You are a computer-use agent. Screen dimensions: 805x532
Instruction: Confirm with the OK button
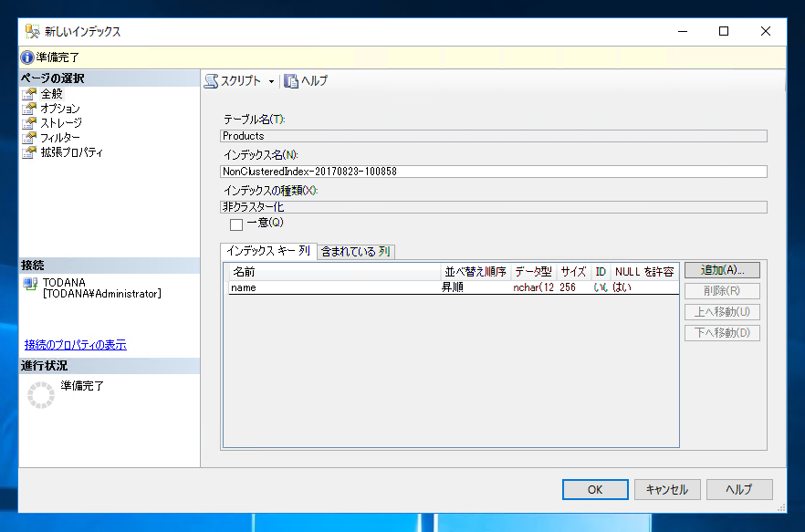coord(595,490)
